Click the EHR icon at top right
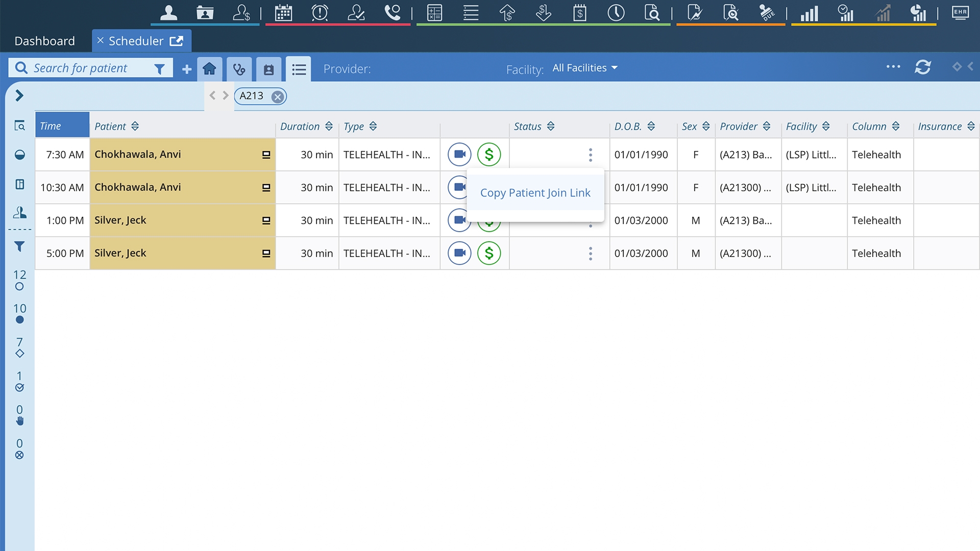Viewport: 980px width, 551px height. coord(960,12)
